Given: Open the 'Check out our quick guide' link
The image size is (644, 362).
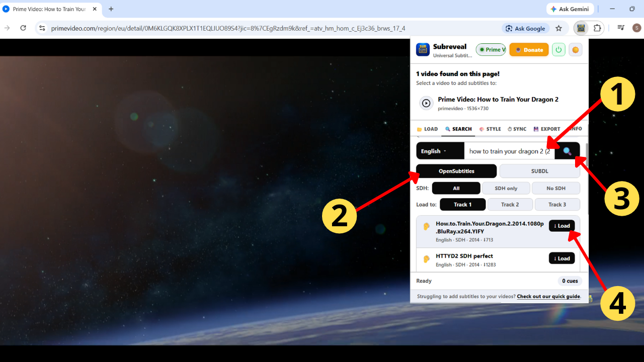Looking at the screenshot, I should 548,297.
